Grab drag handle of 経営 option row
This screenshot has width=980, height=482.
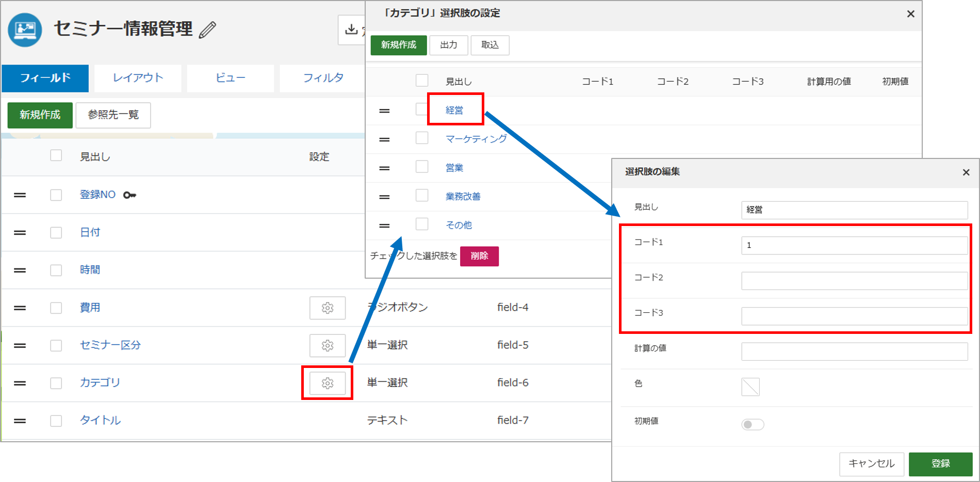(x=384, y=111)
